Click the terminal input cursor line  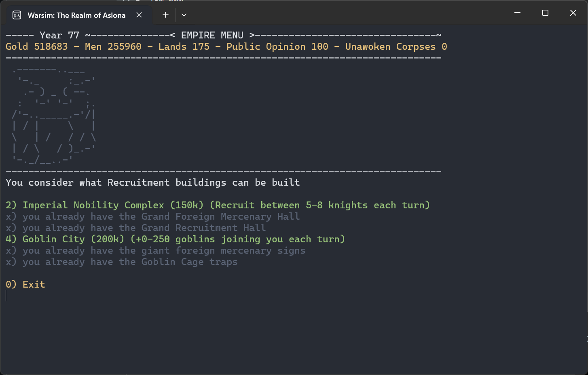click(6, 296)
